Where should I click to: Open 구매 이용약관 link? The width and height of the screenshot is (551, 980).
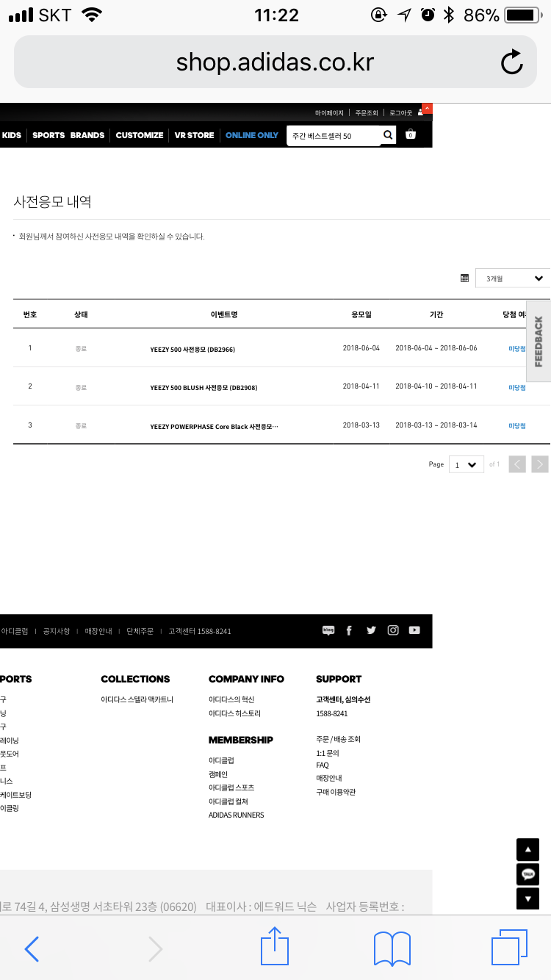336,792
